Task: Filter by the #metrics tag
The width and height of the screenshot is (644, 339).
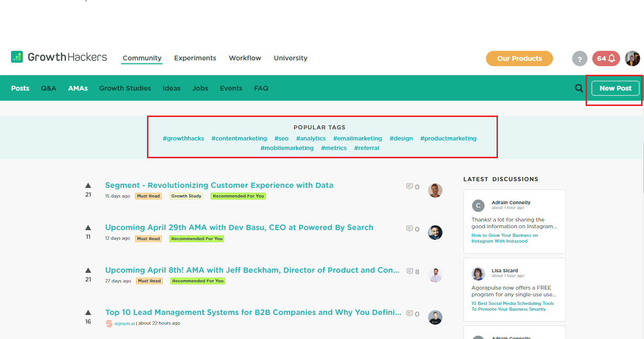Action: [x=334, y=148]
